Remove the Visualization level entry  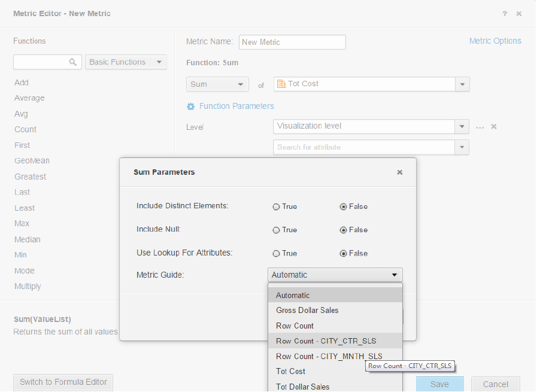click(x=494, y=127)
